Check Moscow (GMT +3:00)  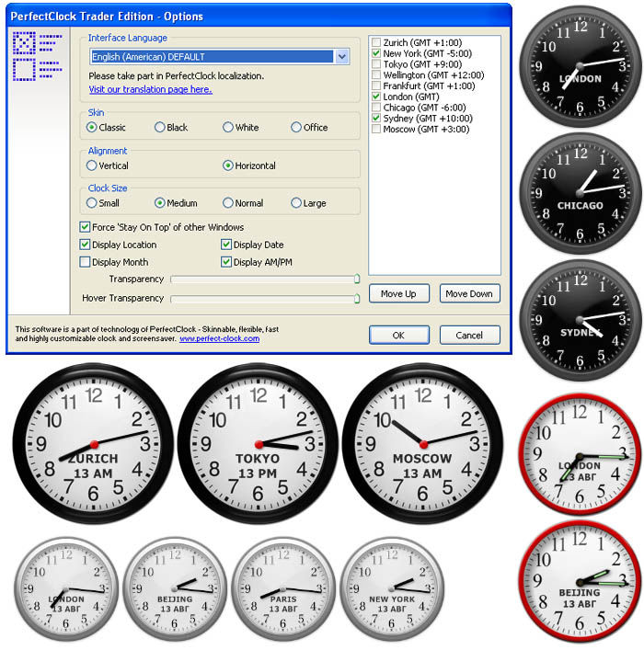(376, 129)
